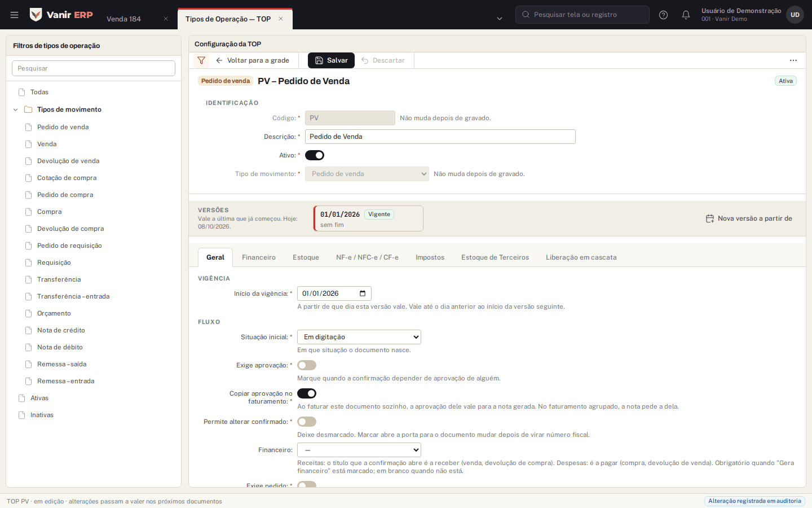The image size is (812, 508).
Task: Collapse the Tipos de movimento tree node
Action: pos(15,110)
